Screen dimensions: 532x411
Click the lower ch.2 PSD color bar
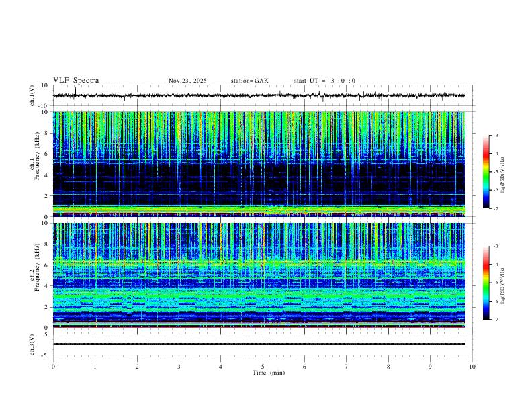pyautogui.click(x=486, y=283)
